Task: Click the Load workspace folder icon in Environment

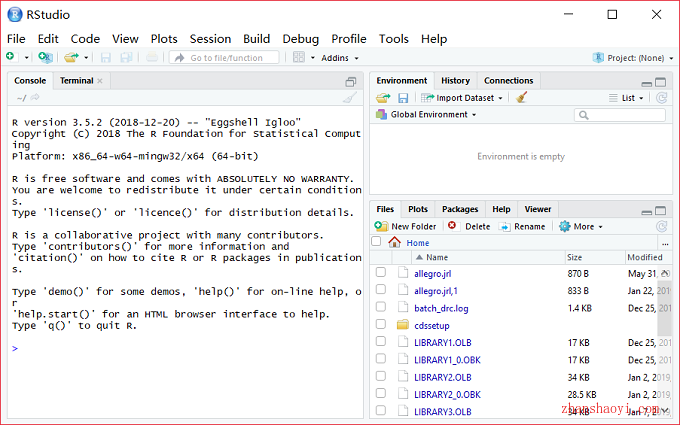Action: tap(383, 98)
